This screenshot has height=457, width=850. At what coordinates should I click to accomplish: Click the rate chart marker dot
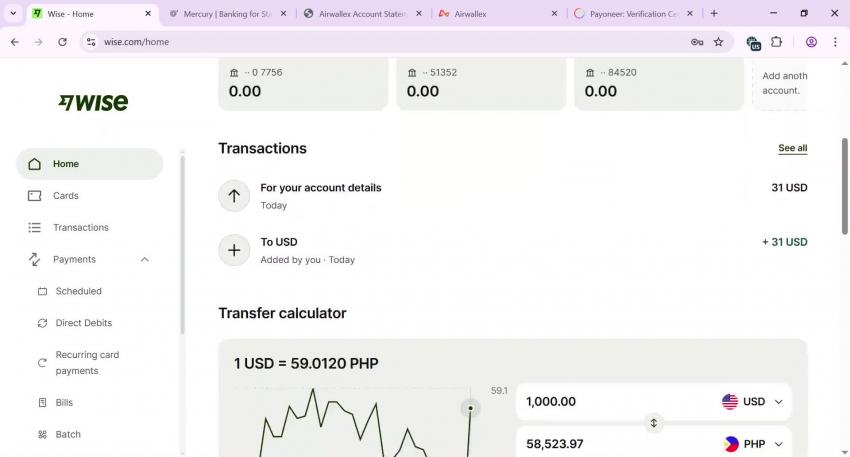click(x=471, y=408)
